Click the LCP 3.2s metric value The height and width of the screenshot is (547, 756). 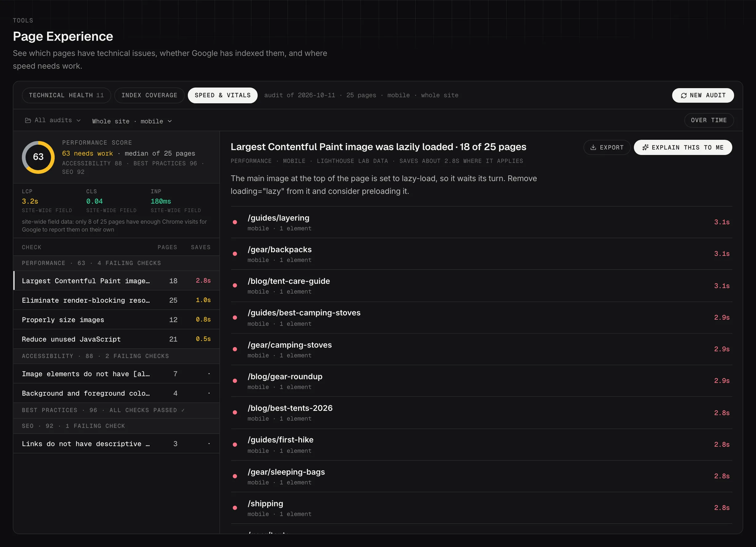(30, 201)
